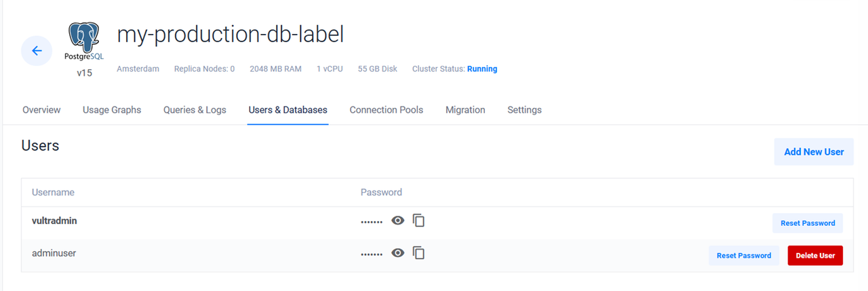Screen dimensions: 868x291
Task: Click the my-production-db-label title
Action: [x=230, y=35]
